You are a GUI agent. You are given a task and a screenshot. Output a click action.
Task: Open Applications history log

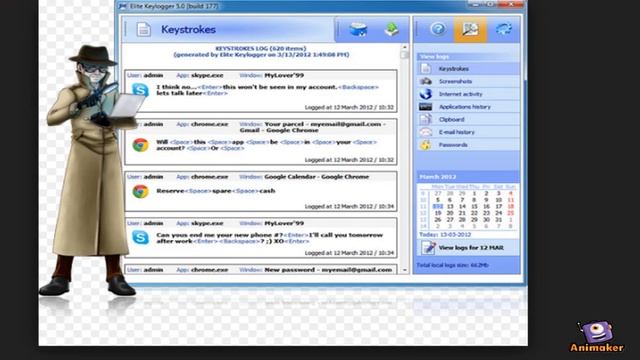point(469,107)
